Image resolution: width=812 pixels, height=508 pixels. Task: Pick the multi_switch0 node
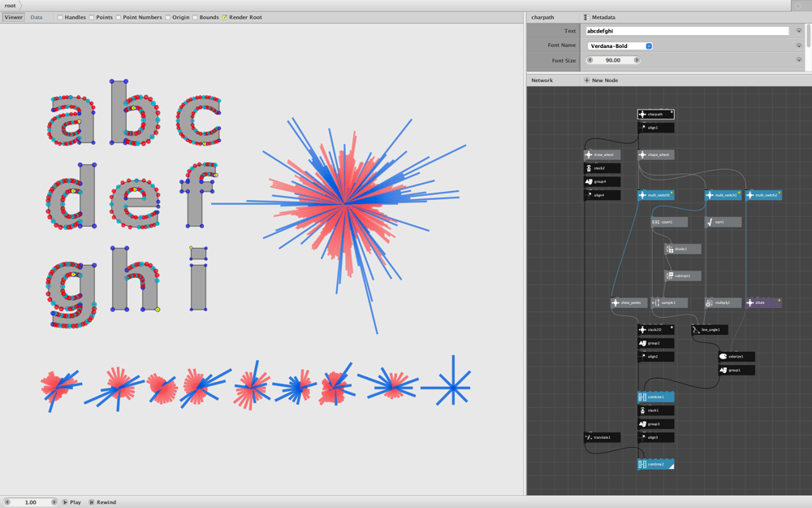[x=655, y=195]
